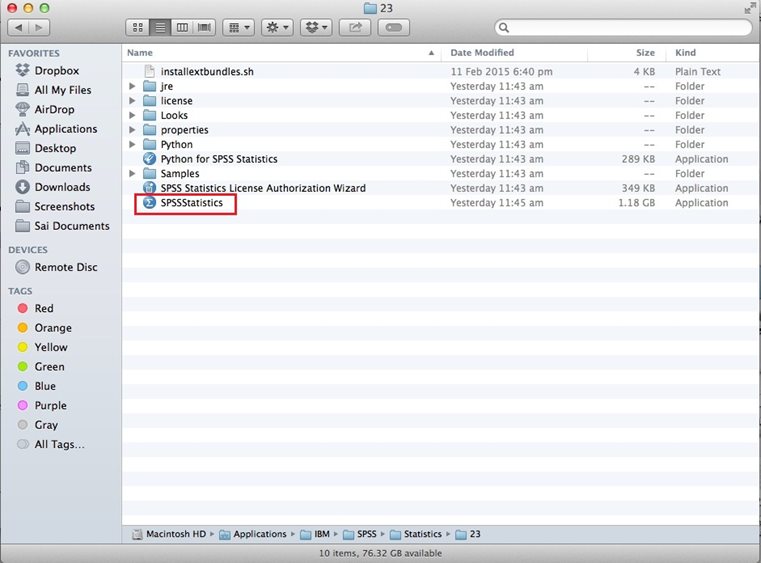Toggle the Edit Tags toolbar button
This screenshot has width=761, height=563.
392,27
